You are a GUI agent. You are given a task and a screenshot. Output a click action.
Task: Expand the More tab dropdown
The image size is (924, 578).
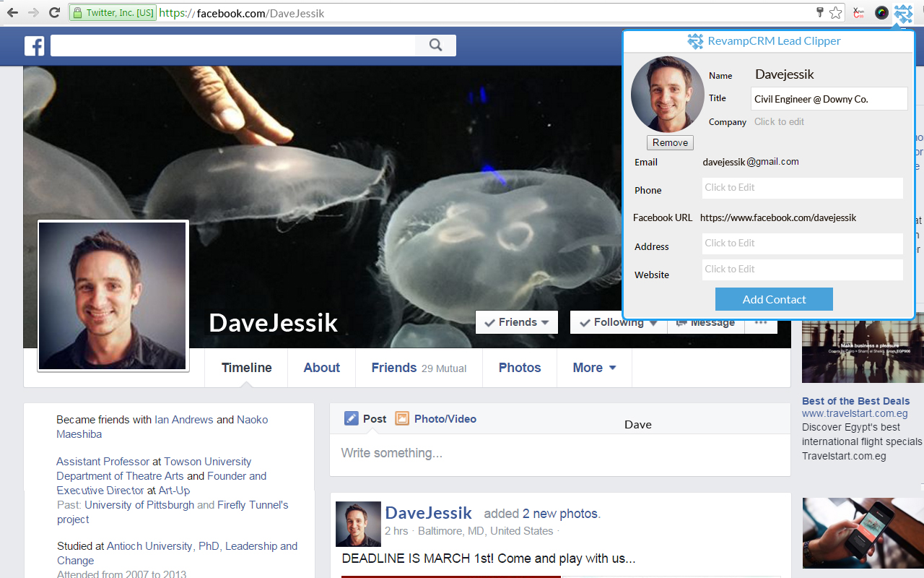[x=594, y=368]
